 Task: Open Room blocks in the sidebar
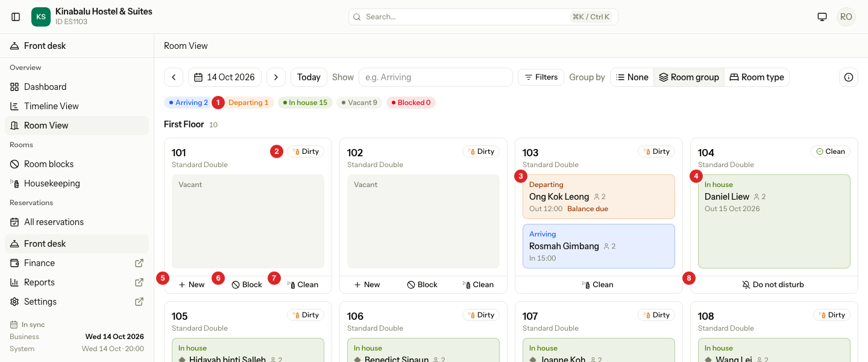pyautogui.click(x=77, y=164)
